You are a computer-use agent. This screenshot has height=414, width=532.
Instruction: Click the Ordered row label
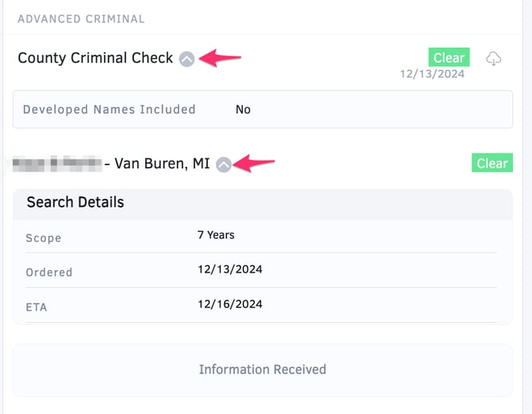click(49, 273)
